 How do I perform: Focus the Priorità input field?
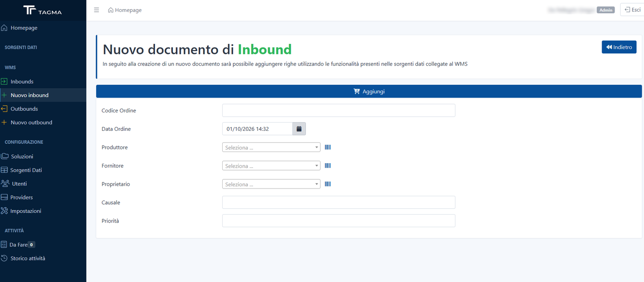click(339, 221)
